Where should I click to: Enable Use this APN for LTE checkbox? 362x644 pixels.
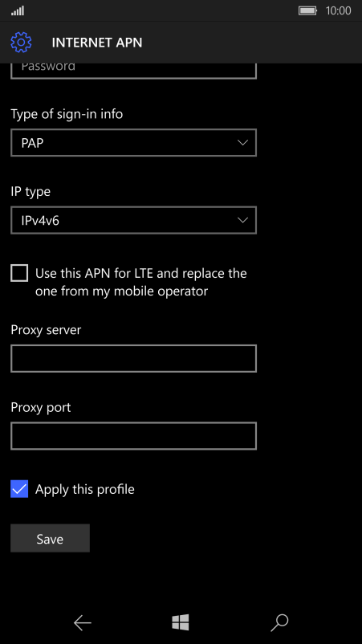point(19,273)
